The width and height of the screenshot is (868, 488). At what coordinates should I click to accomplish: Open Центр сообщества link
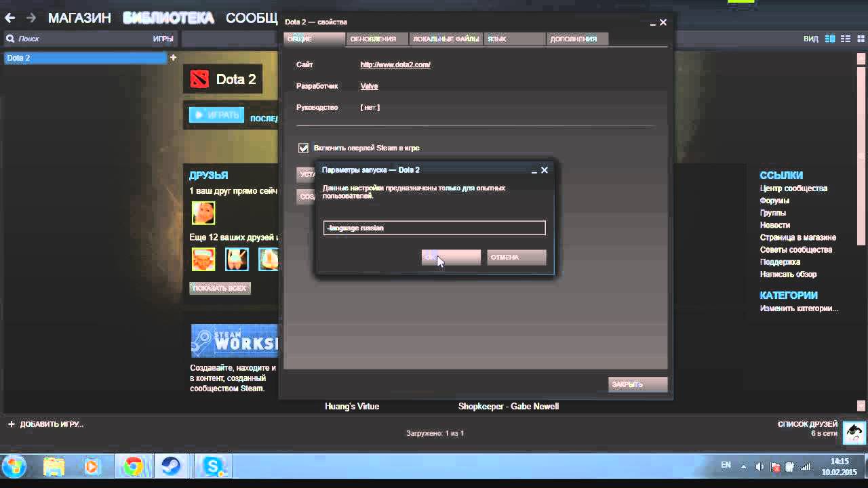[x=793, y=188]
